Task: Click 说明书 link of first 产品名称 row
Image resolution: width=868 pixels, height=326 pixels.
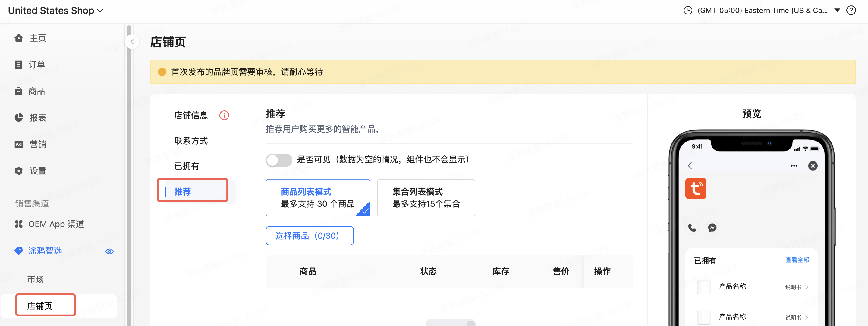Action: pyautogui.click(x=797, y=287)
